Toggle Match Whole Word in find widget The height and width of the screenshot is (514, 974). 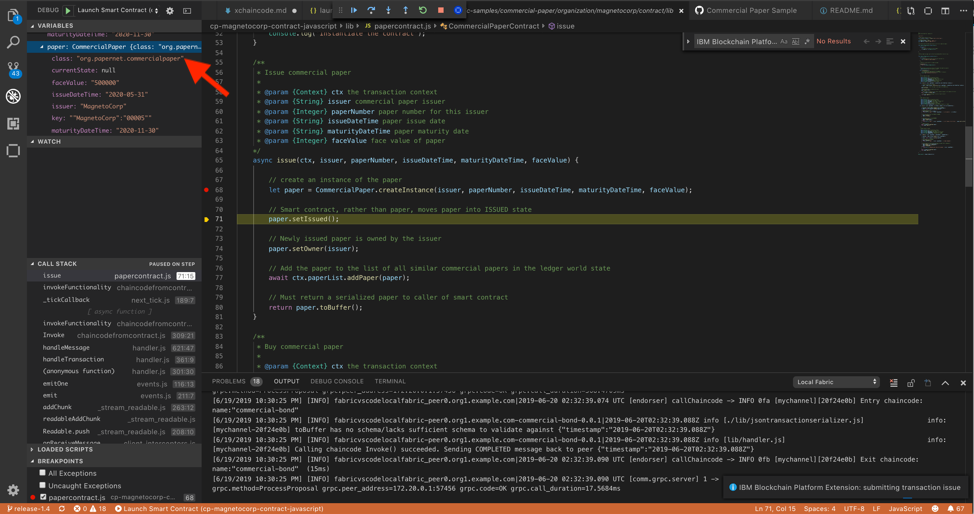796,42
